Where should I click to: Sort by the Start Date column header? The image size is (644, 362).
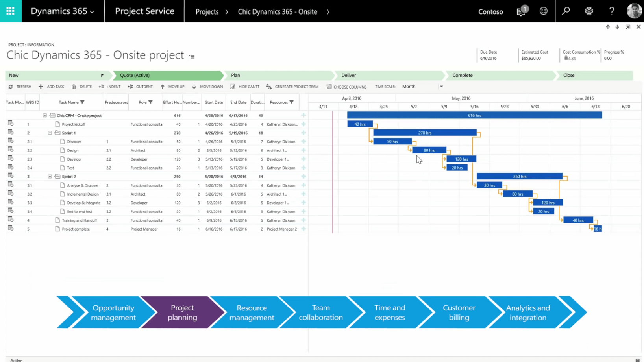pos(214,102)
